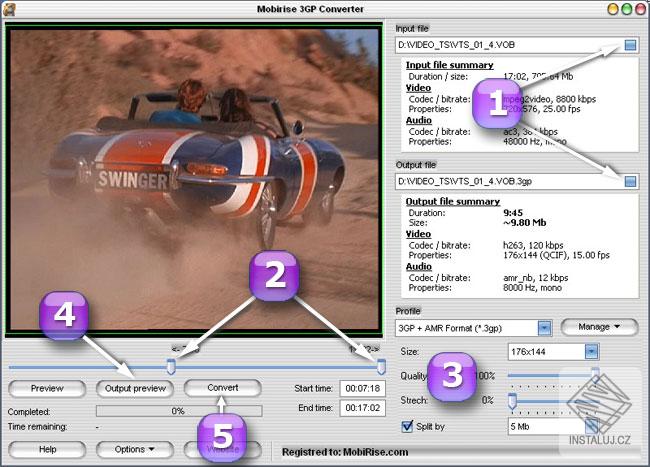Image resolution: width=650 pixels, height=467 pixels.
Task: Open the Split by 5 Mb dropdown
Action: (592, 426)
